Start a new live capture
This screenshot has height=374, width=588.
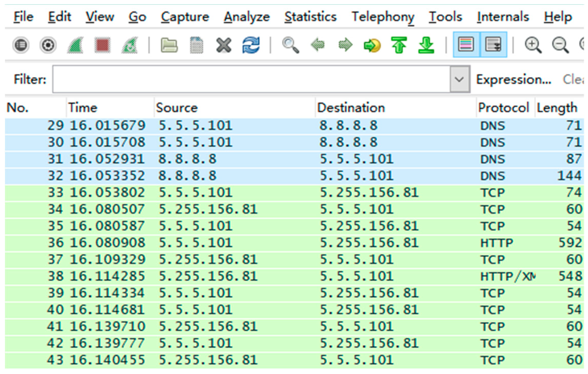point(76,45)
